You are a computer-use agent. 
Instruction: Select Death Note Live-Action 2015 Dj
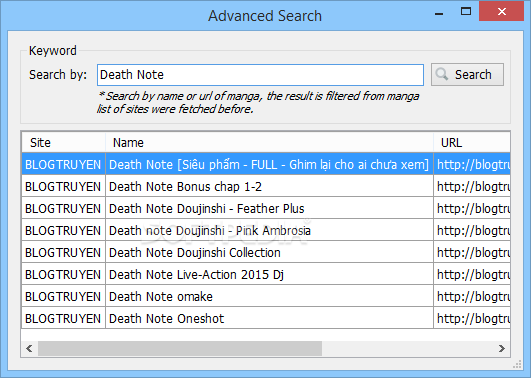click(x=266, y=274)
